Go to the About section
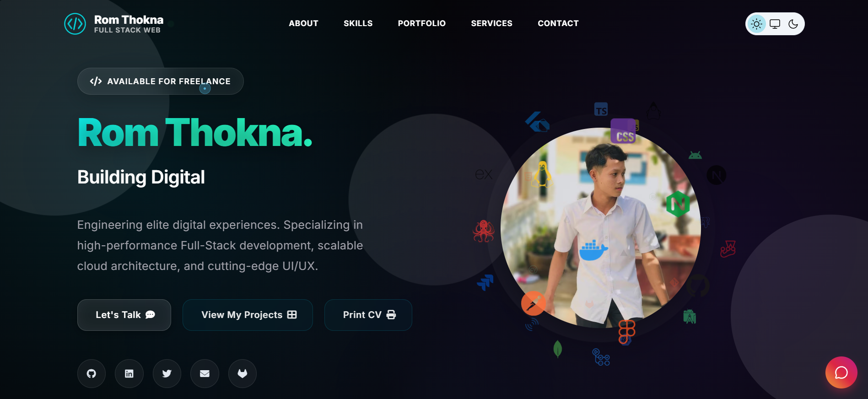The width and height of the screenshot is (868, 399). [x=303, y=23]
